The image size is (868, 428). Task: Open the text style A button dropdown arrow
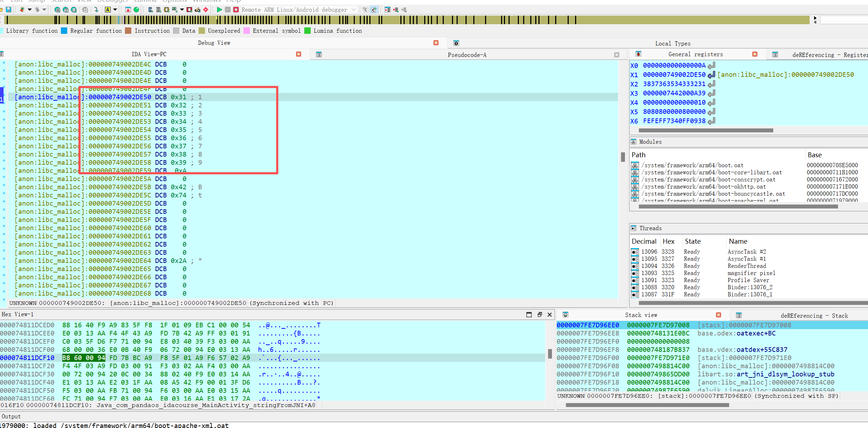point(115,10)
